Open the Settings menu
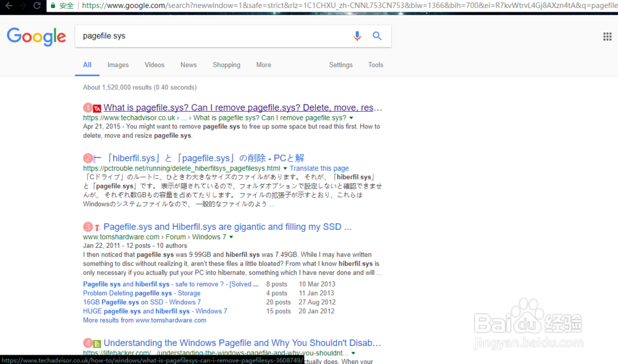Screen dimensions: 618x364 coord(341,65)
